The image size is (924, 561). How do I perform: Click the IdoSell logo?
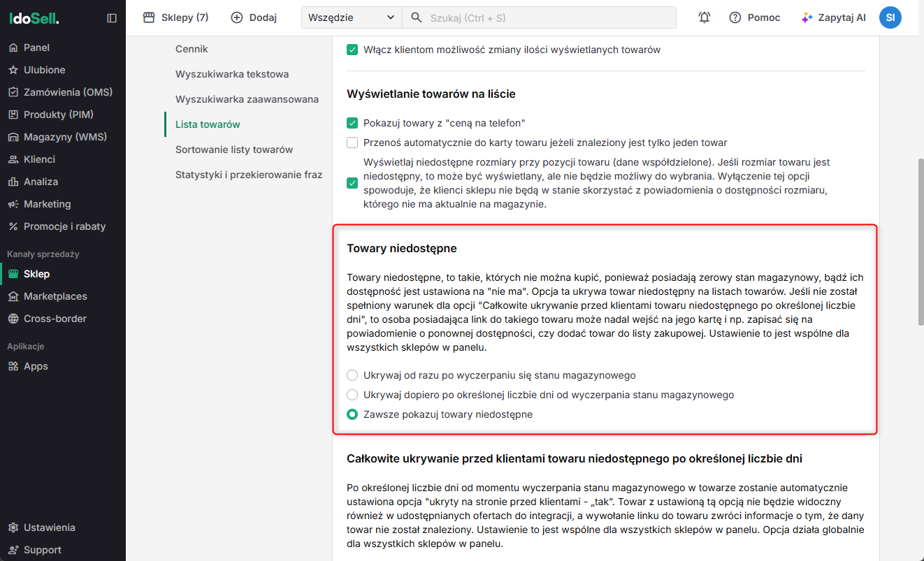pos(34,18)
